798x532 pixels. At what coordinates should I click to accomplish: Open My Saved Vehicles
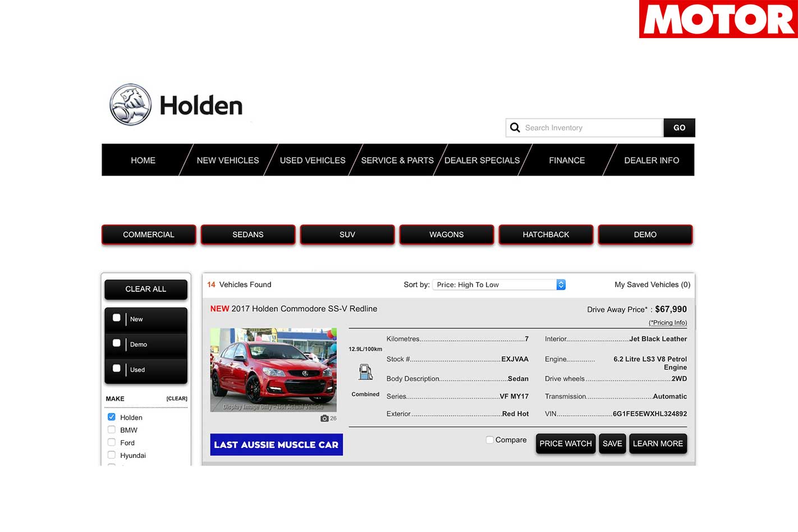653,285
